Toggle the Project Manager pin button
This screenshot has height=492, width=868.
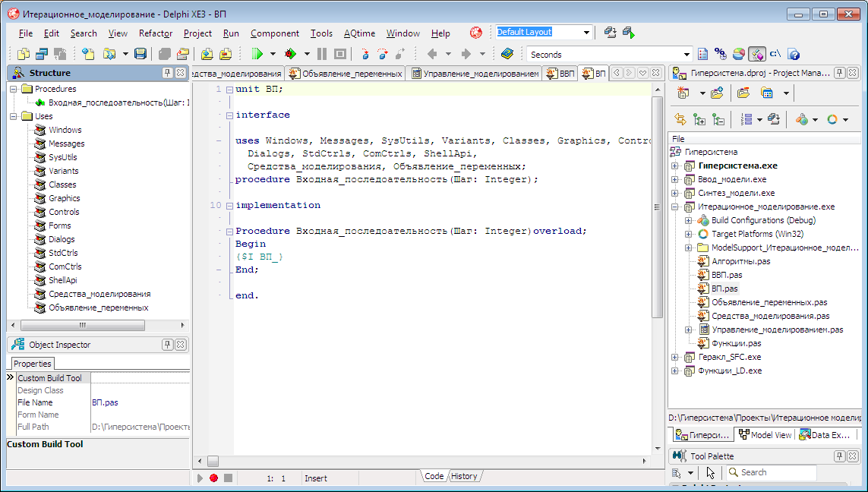[840, 73]
